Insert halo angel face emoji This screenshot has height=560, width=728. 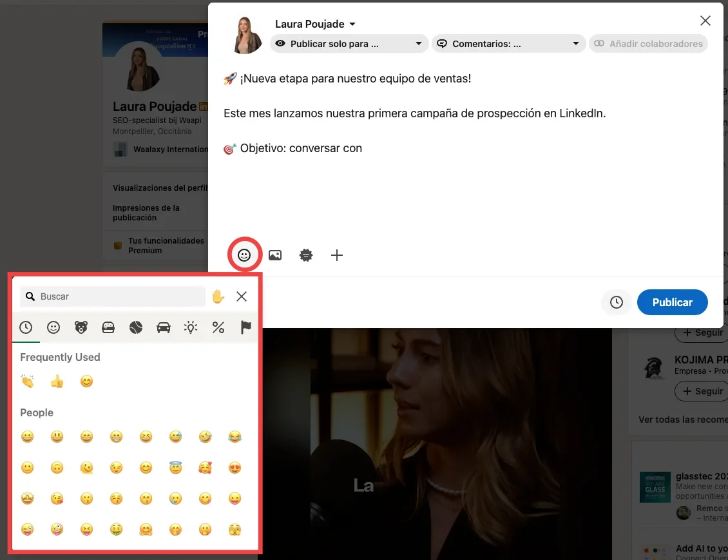tap(175, 467)
